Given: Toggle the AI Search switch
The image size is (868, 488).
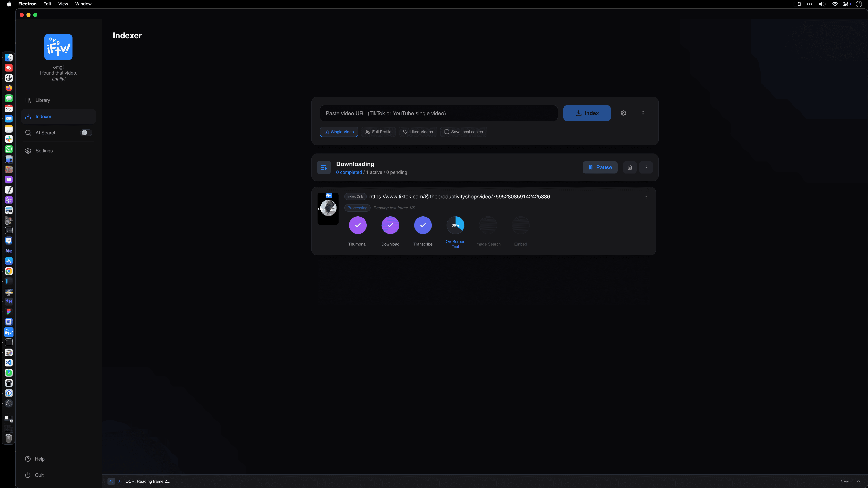Looking at the screenshot, I should [x=86, y=133].
